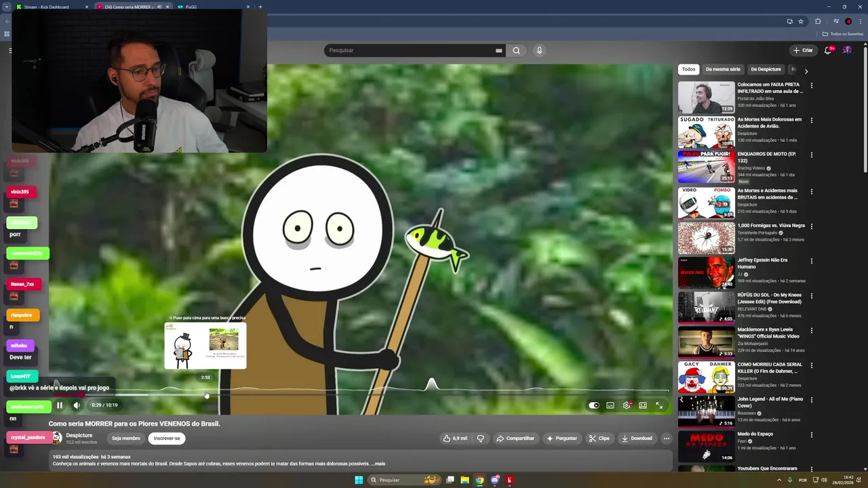Pause the YouTube video
The image size is (868, 488).
(60, 405)
